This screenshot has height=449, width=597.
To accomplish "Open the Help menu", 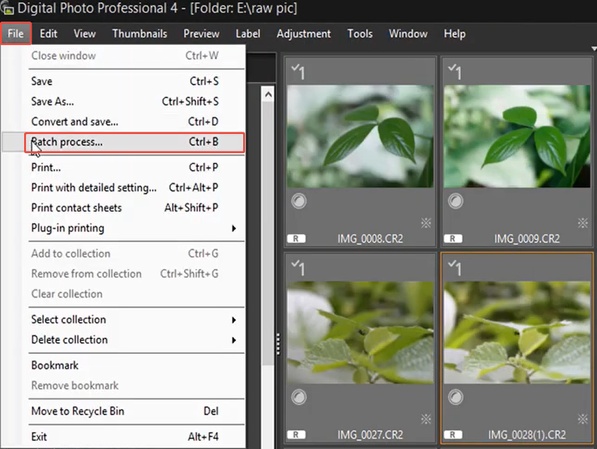I will pos(455,34).
